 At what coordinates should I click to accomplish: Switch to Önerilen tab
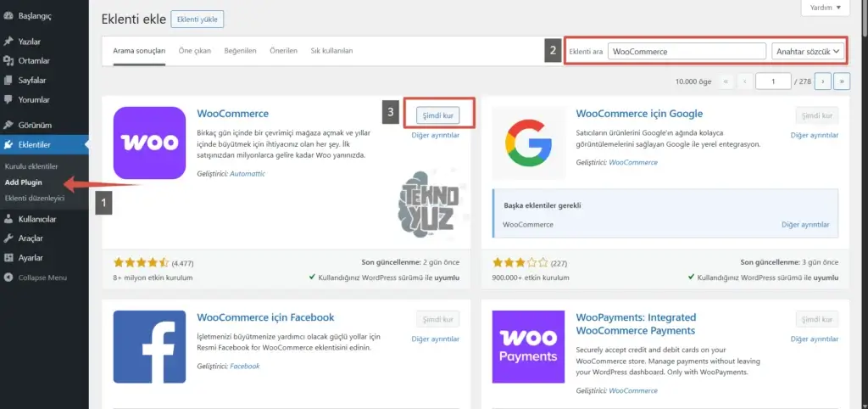pyautogui.click(x=283, y=51)
